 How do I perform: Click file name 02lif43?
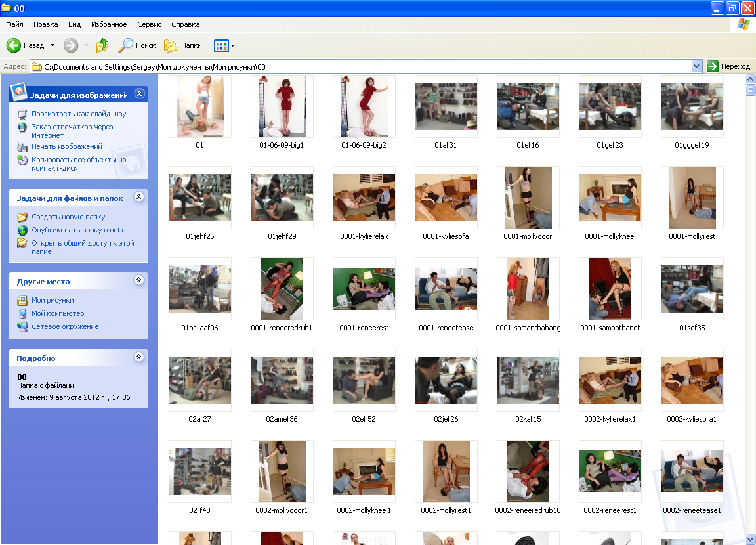[x=200, y=510]
